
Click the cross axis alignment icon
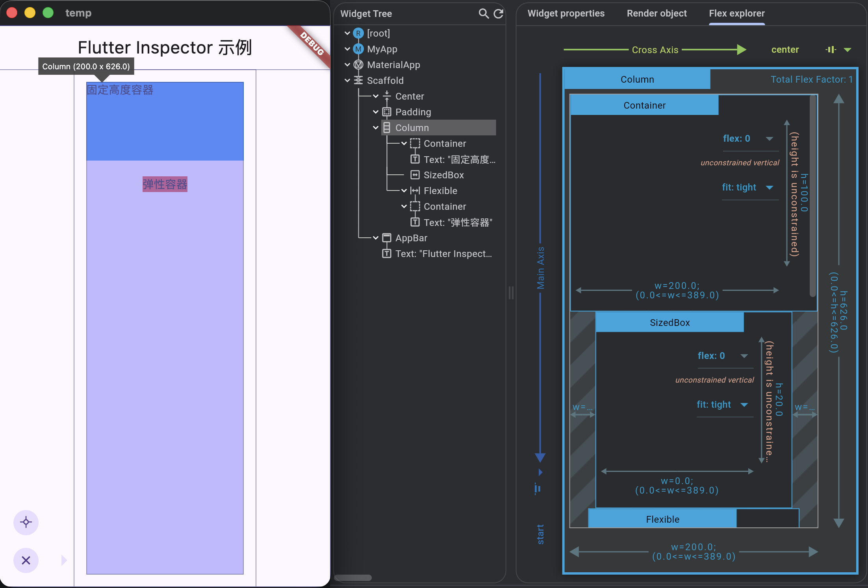(x=831, y=50)
